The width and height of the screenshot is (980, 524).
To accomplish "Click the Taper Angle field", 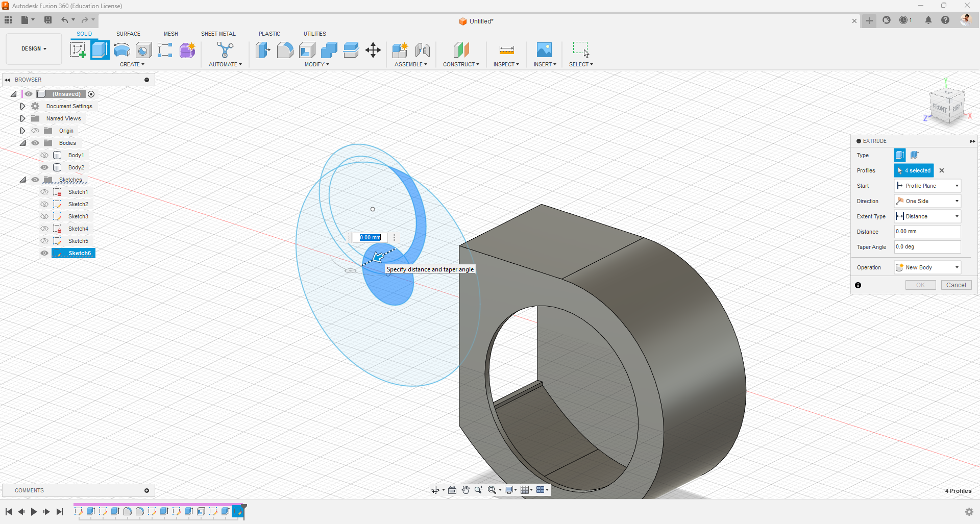I will (x=927, y=247).
